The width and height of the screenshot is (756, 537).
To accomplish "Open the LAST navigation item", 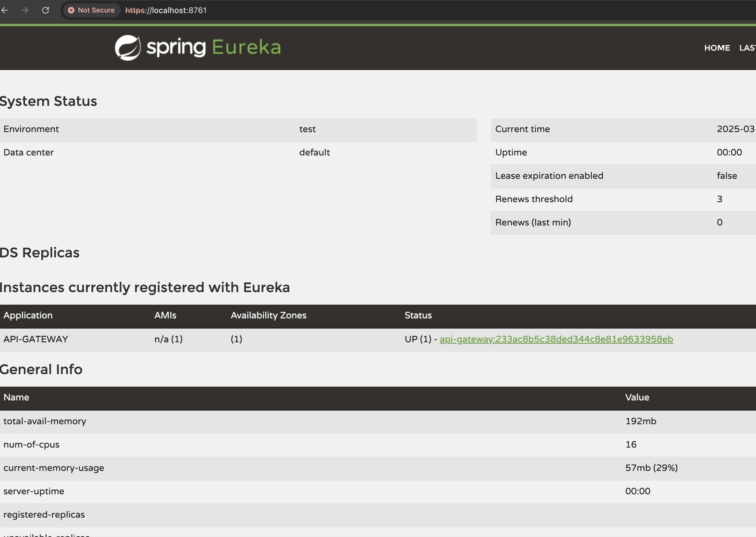I will 748,48.
